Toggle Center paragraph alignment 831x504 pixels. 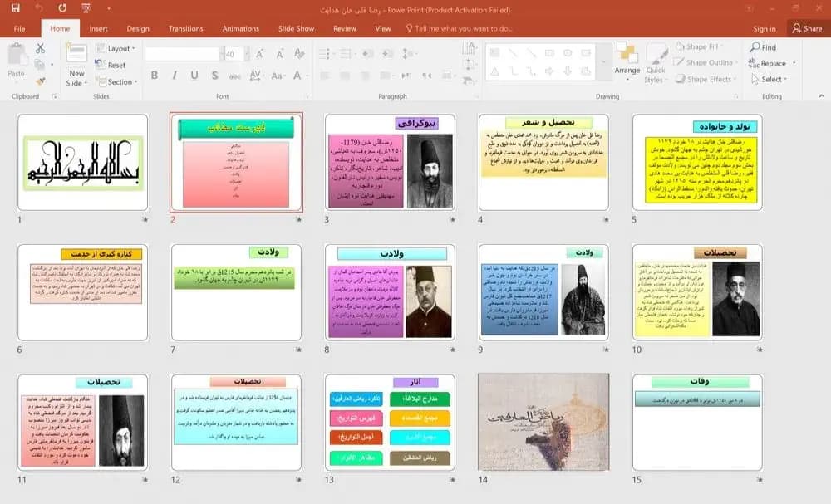pos(345,76)
